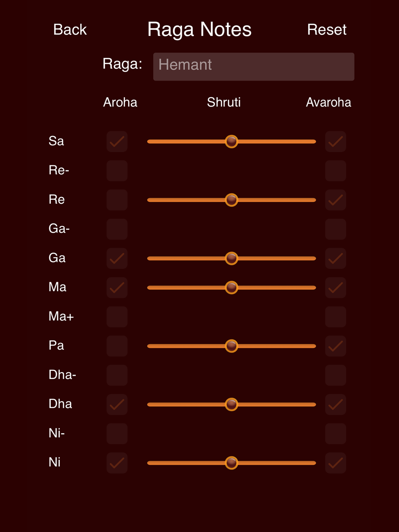
Task: Check the Aroha box for Re
Action: 117,200
